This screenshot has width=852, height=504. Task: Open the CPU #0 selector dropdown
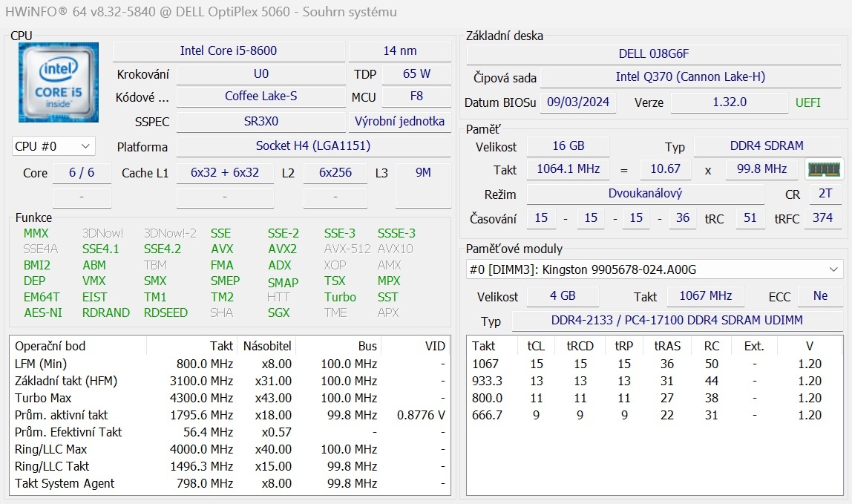pos(53,146)
